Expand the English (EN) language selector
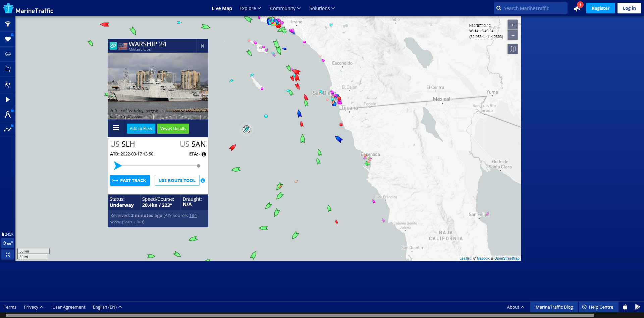This screenshot has height=318, width=644. click(x=107, y=307)
